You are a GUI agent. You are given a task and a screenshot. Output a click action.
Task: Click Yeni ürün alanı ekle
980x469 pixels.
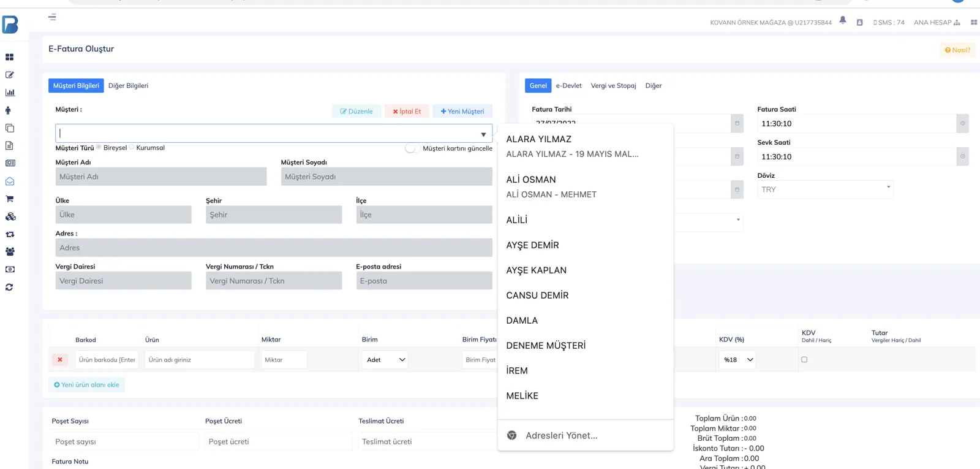[86, 385]
